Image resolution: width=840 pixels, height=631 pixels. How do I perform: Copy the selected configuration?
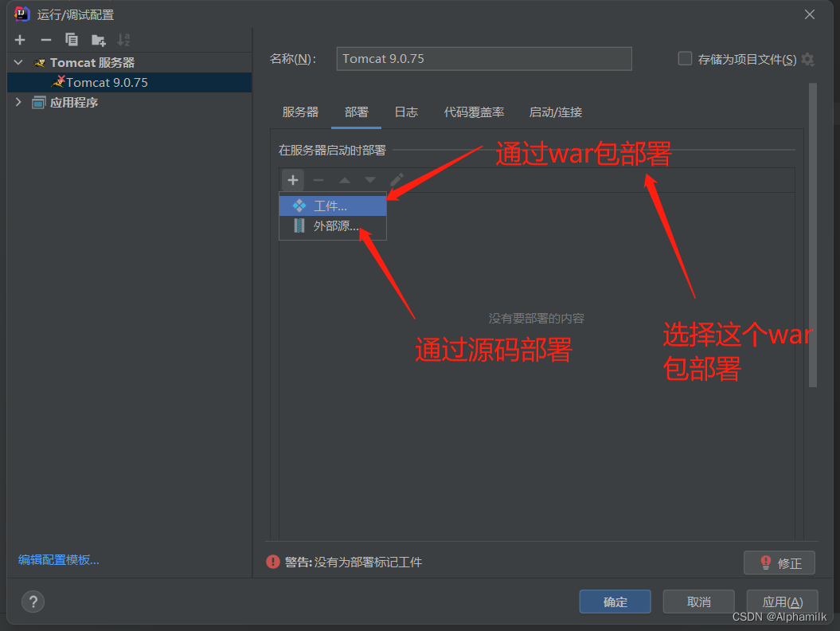tap(71, 40)
